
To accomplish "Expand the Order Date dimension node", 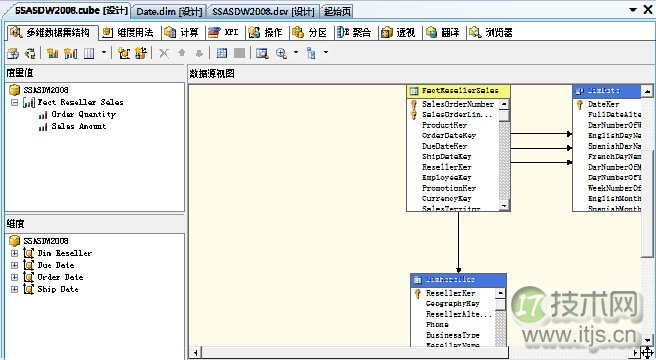I will (15, 277).
